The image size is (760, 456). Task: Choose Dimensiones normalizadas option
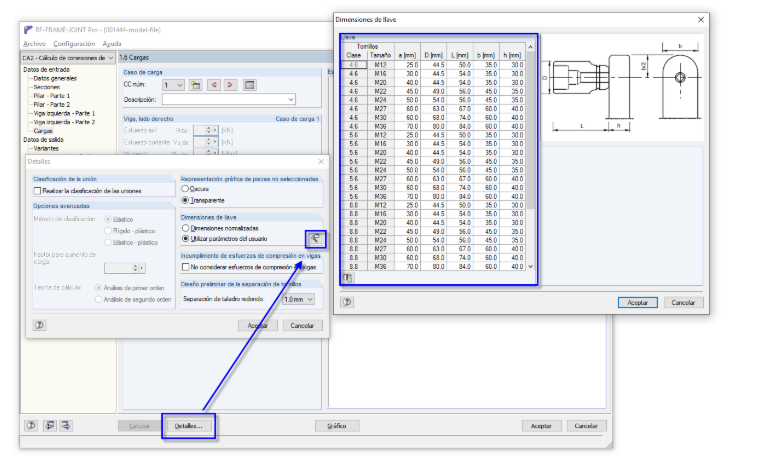[x=185, y=228]
